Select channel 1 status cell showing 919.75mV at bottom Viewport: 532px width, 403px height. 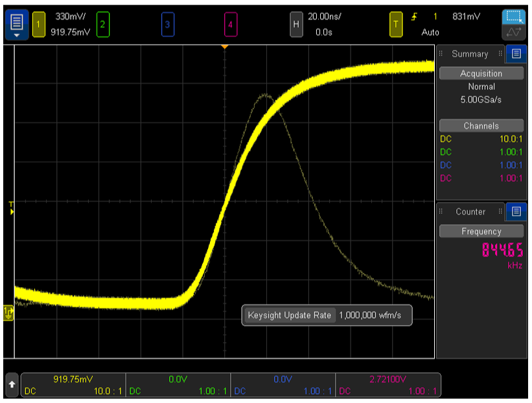pos(73,385)
